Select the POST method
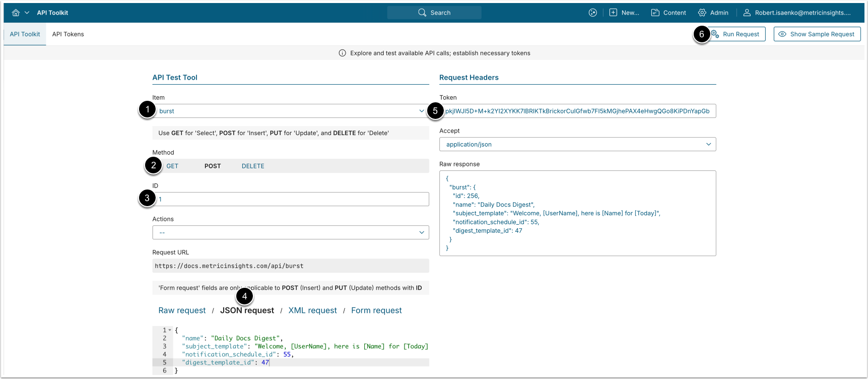The image size is (868, 379). point(213,166)
